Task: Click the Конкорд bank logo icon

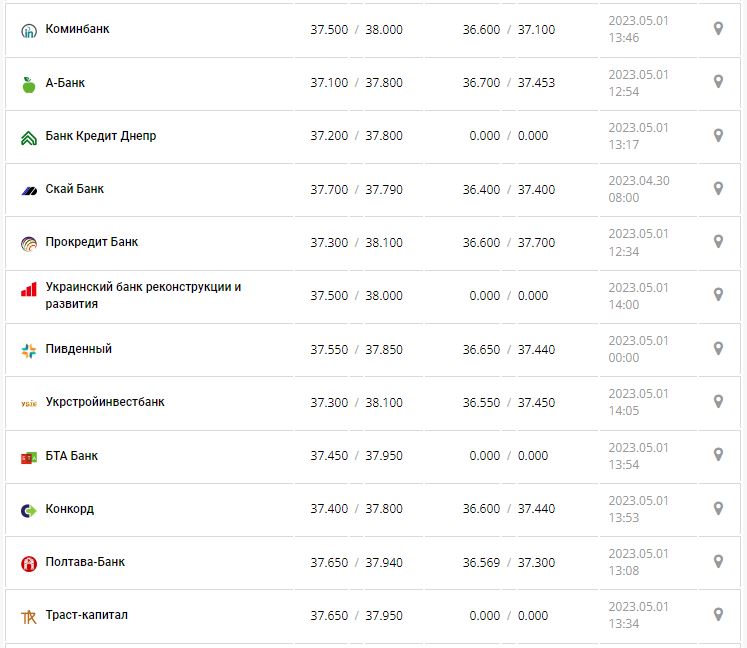Action: point(28,510)
